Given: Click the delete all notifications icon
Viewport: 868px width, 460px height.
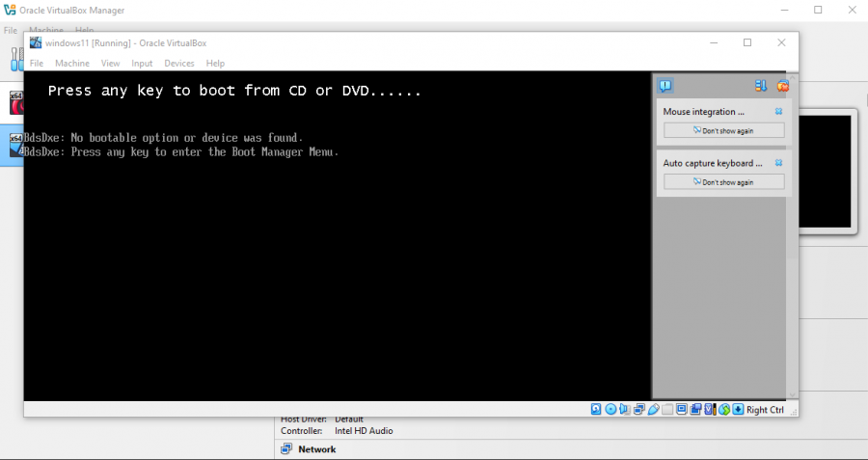Looking at the screenshot, I should [x=782, y=86].
